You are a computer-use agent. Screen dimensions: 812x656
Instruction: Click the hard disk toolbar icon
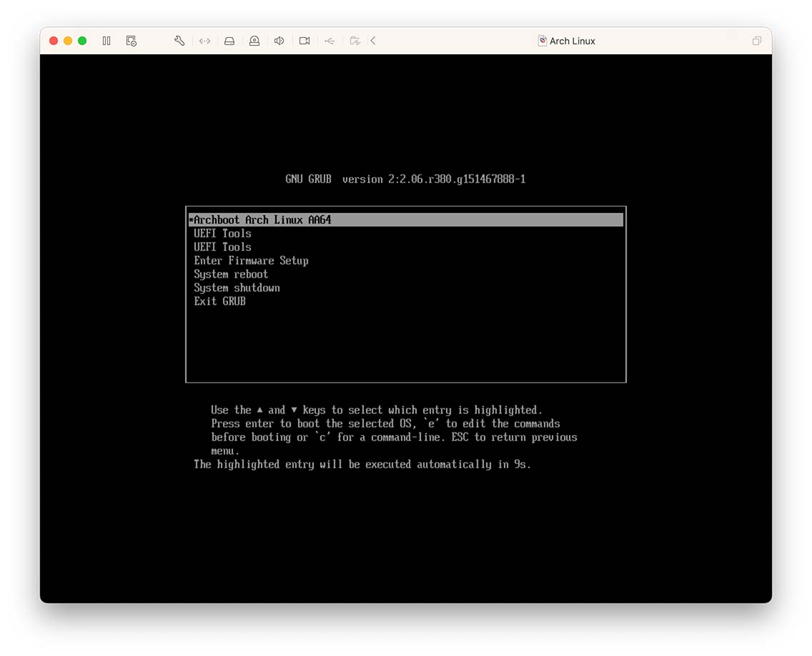coord(229,41)
